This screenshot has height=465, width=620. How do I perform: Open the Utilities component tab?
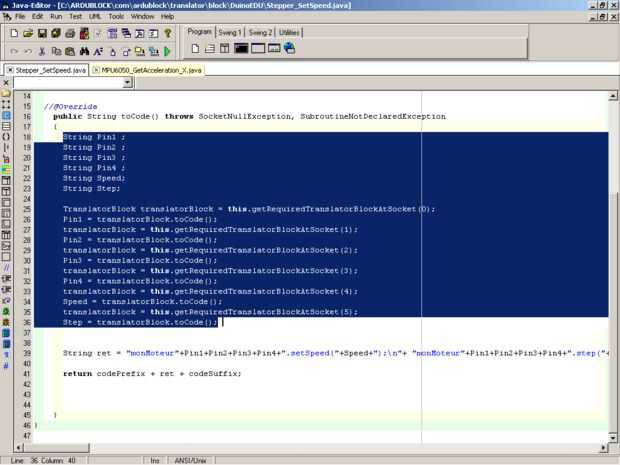tap(289, 32)
